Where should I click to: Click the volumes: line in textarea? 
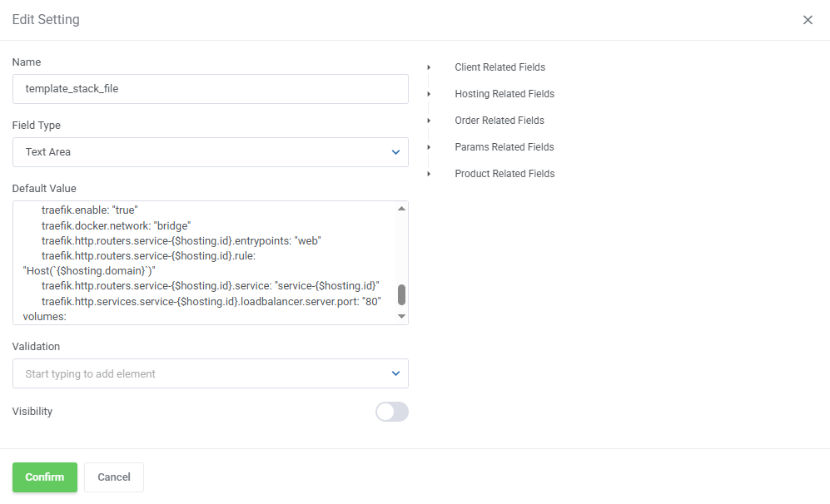point(44,317)
